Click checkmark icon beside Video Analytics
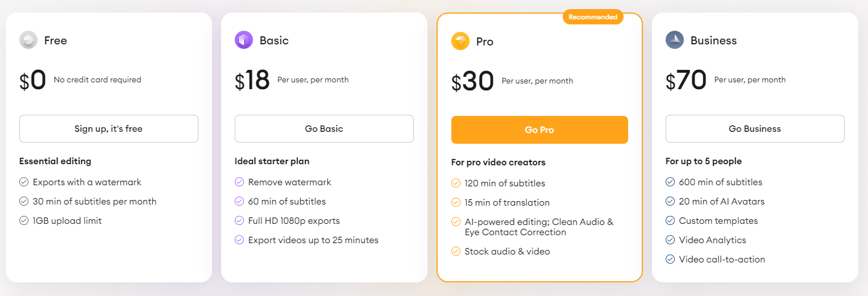This screenshot has height=296, width=868. click(x=670, y=240)
